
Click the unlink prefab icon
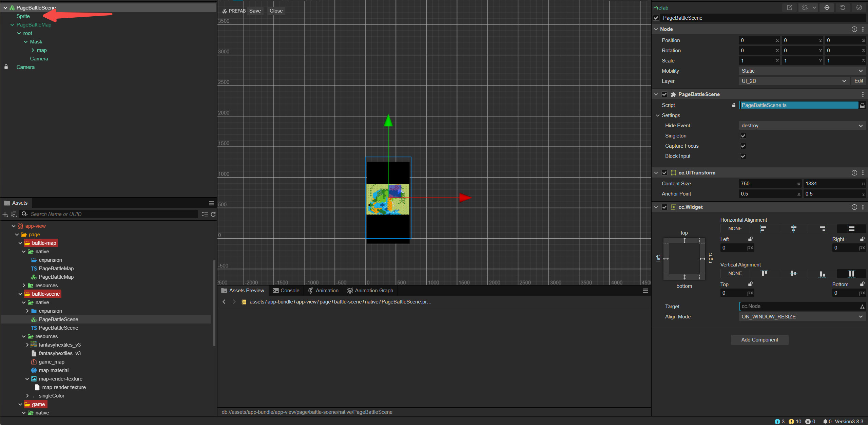pyautogui.click(x=805, y=7)
